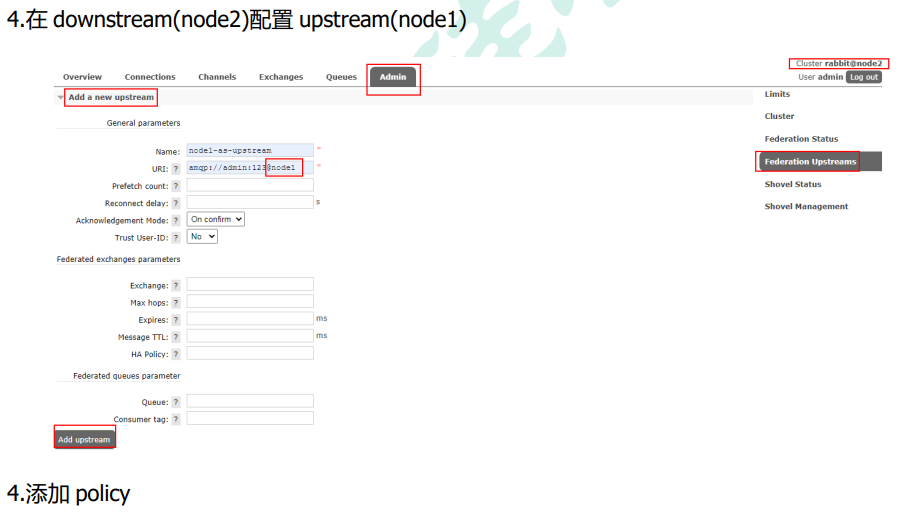Open the Acknowledgement Mode dropdown
The height and width of the screenshot is (515, 916).
click(216, 220)
